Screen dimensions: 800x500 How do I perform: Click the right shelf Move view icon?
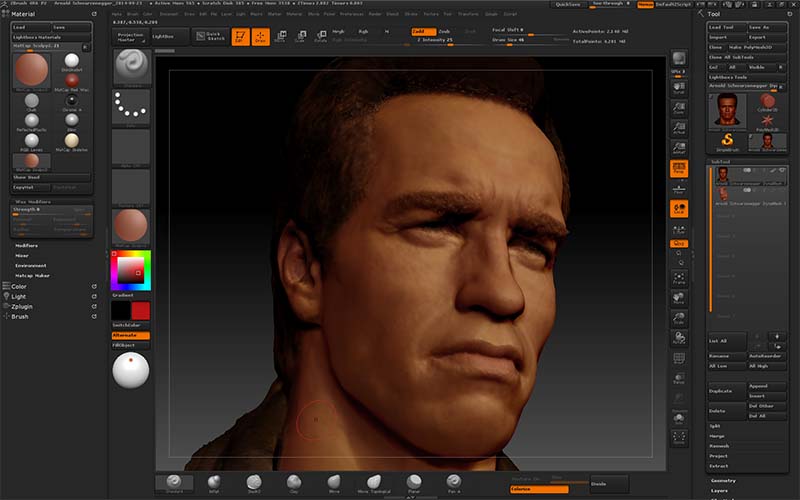click(x=679, y=298)
